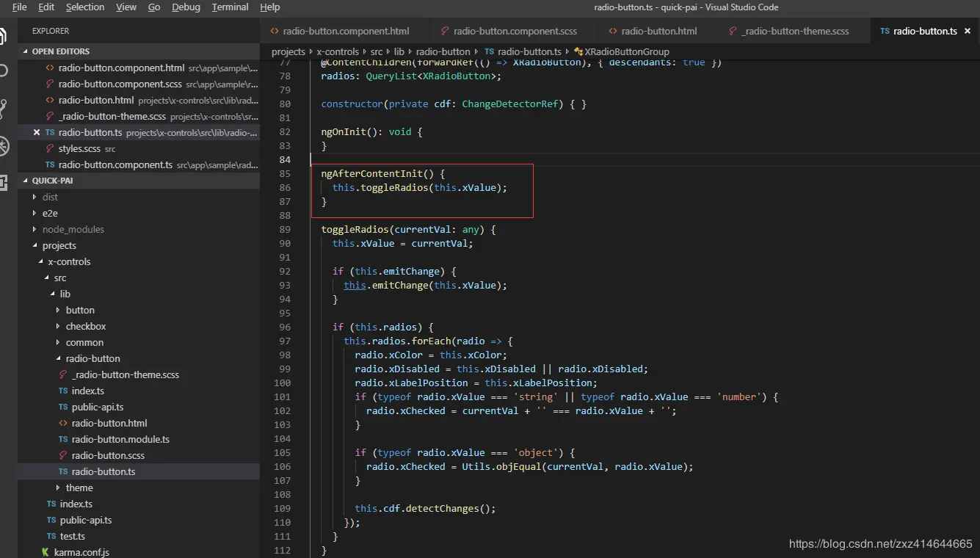Open the Terminal menu

(230, 7)
